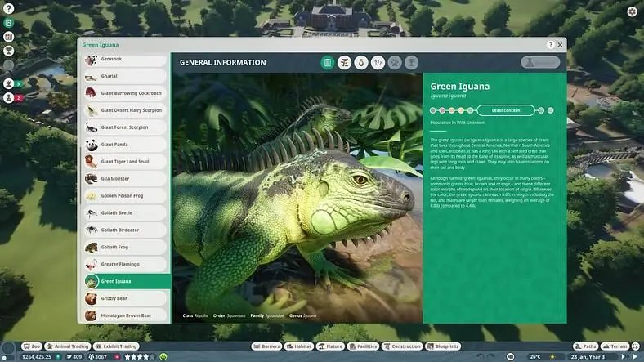Open the General Information tab icon

click(328, 63)
